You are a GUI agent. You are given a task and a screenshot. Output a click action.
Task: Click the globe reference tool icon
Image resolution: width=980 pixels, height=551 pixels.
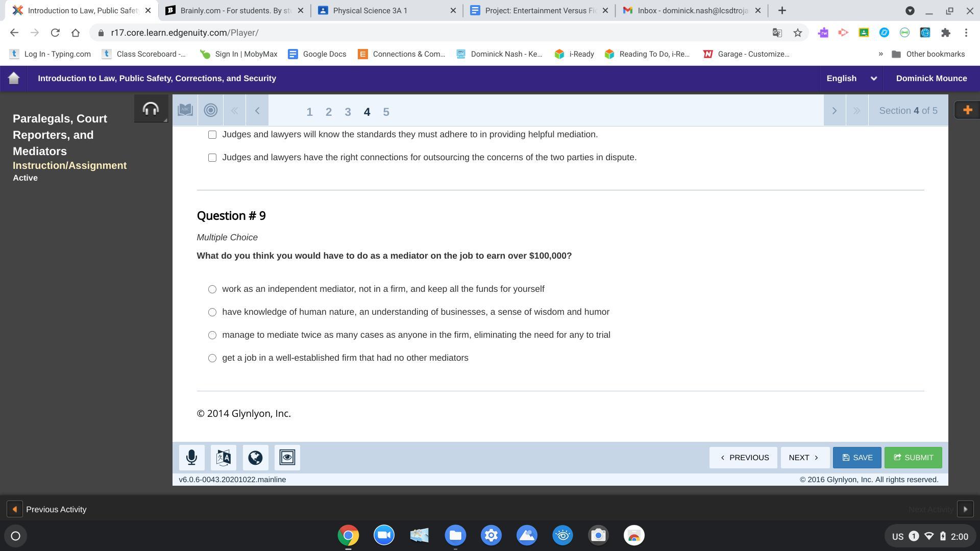tap(255, 458)
